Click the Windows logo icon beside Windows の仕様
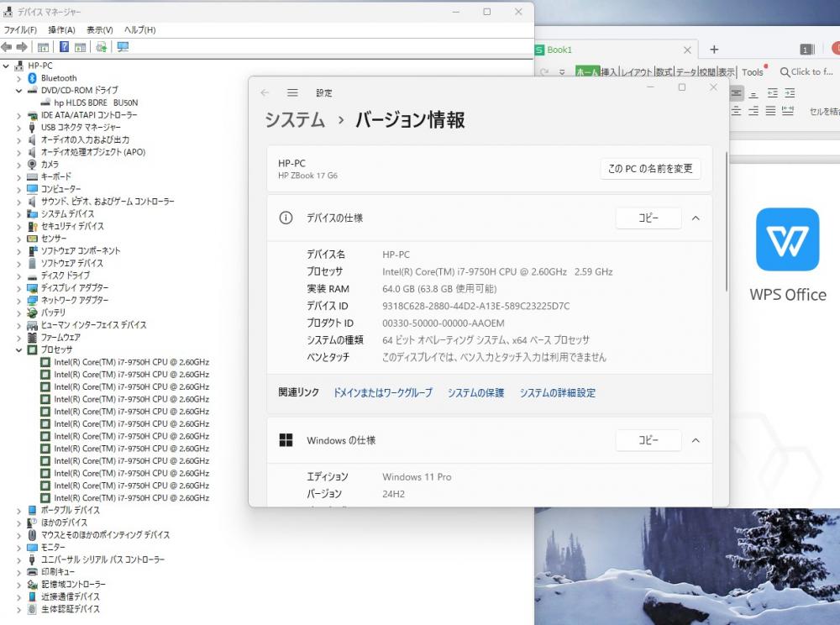The image size is (840, 625). [x=286, y=440]
